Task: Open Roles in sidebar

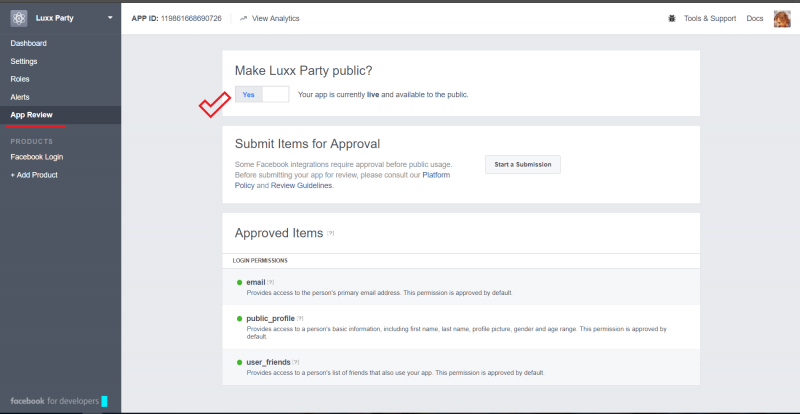Action: pyautogui.click(x=20, y=79)
